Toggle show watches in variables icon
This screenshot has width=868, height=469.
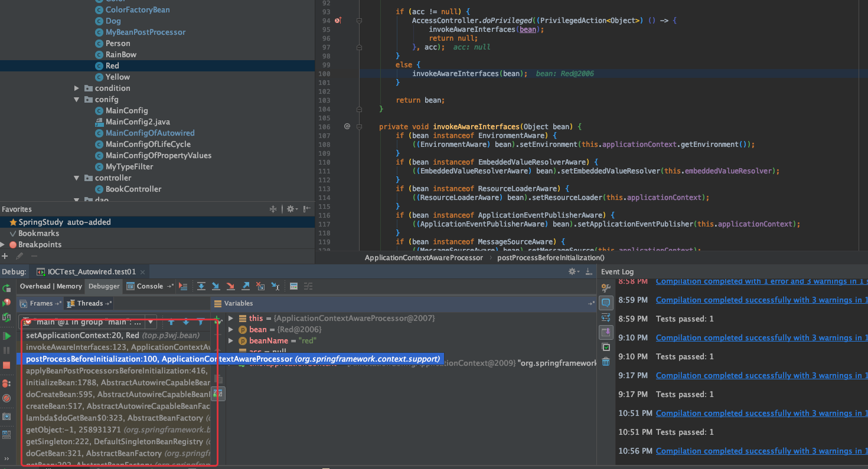218,392
